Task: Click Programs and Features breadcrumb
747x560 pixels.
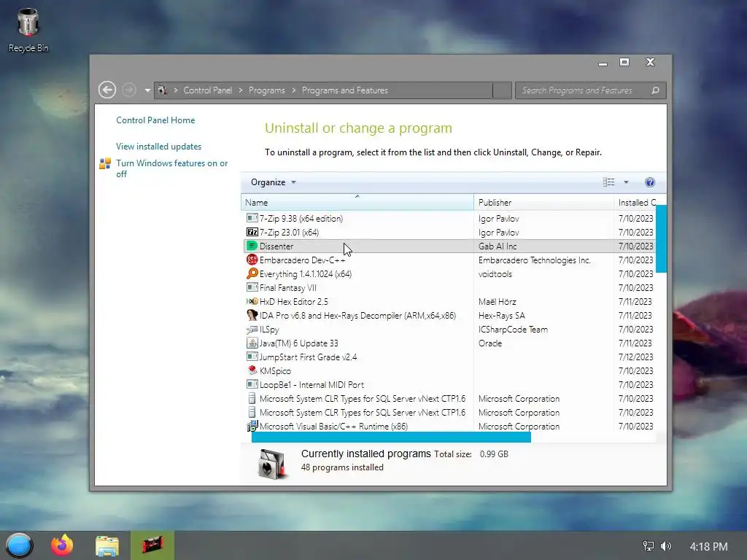Action: pos(345,90)
